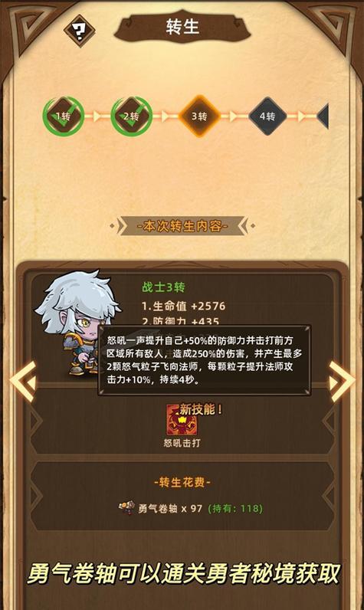This screenshot has width=364, height=610.
Task: Select the completed 2转 stage node
Action: click(132, 116)
